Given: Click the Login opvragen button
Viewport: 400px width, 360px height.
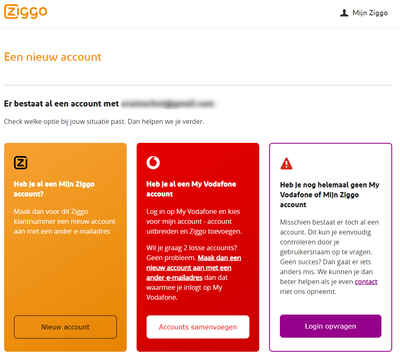Looking at the screenshot, I should [x=330, y=326].
